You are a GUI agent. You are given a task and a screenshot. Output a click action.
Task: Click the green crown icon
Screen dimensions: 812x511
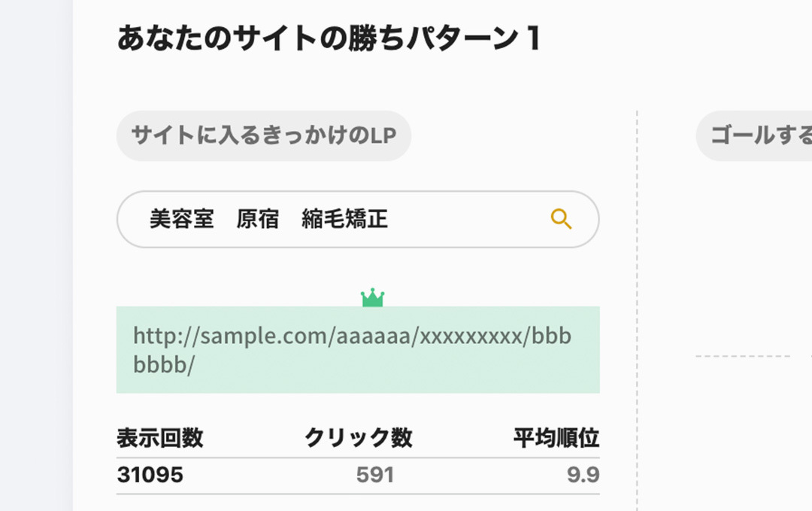pos(372,298)
